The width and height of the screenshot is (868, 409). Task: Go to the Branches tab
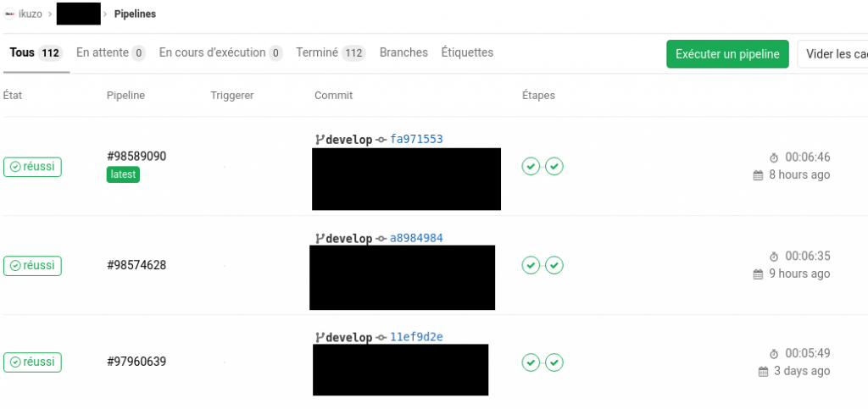(x=403, y=53)
